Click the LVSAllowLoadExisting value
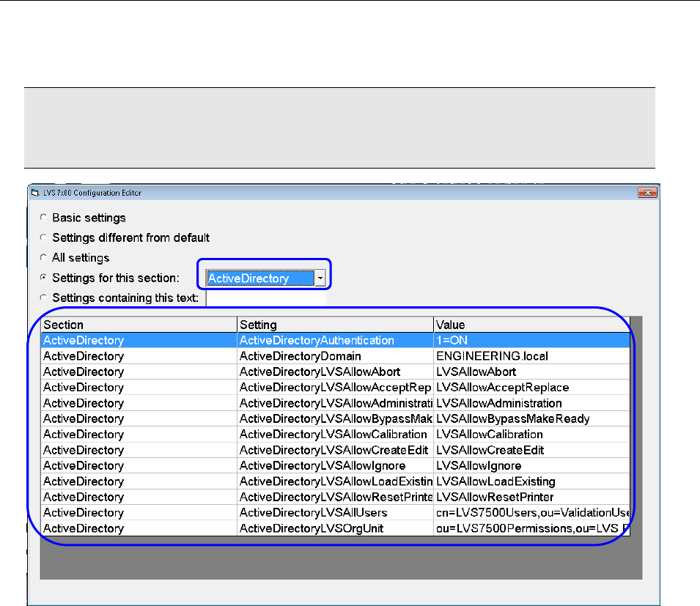This screenshot has height=606, width=700. pos(531,481)
